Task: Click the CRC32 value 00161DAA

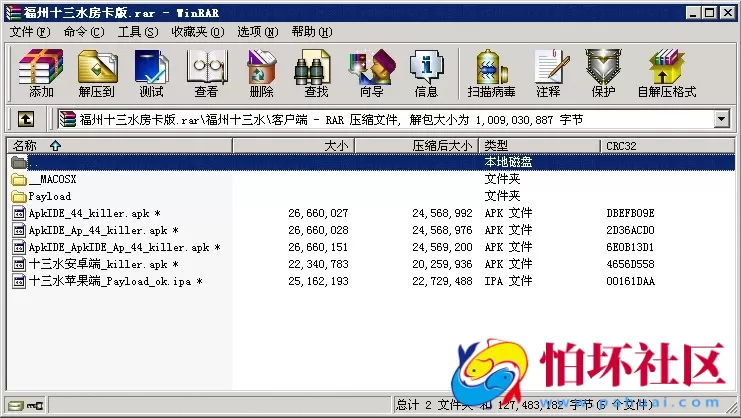Action: 630,282
